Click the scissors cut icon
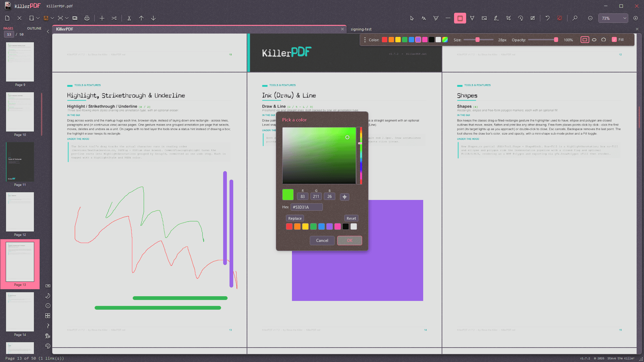644x362 pixels. pos(129,18)
